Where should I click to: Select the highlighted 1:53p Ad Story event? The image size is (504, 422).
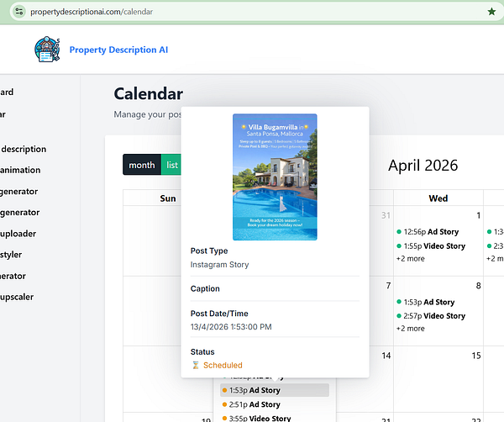pos(275,390)
